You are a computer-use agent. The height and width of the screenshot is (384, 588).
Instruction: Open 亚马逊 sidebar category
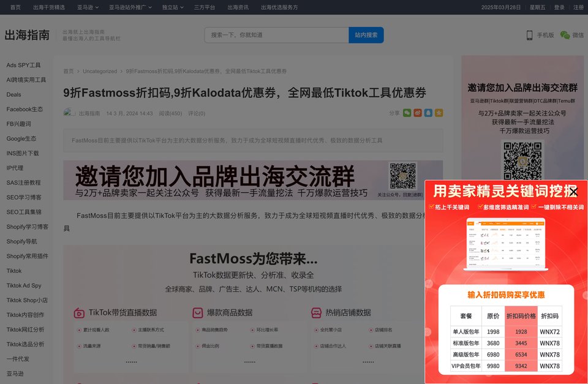click(x=15, y=374)
